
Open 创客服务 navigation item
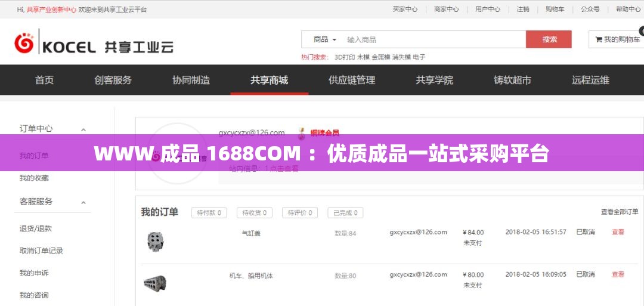tap(113, 80)
